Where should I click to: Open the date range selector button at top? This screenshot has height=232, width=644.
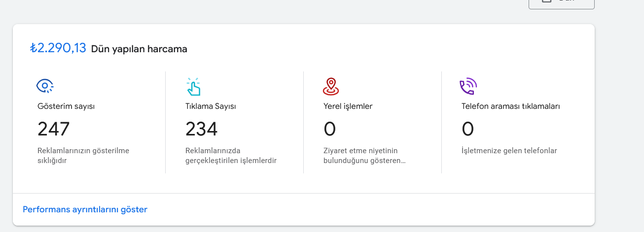coord(562,4)
